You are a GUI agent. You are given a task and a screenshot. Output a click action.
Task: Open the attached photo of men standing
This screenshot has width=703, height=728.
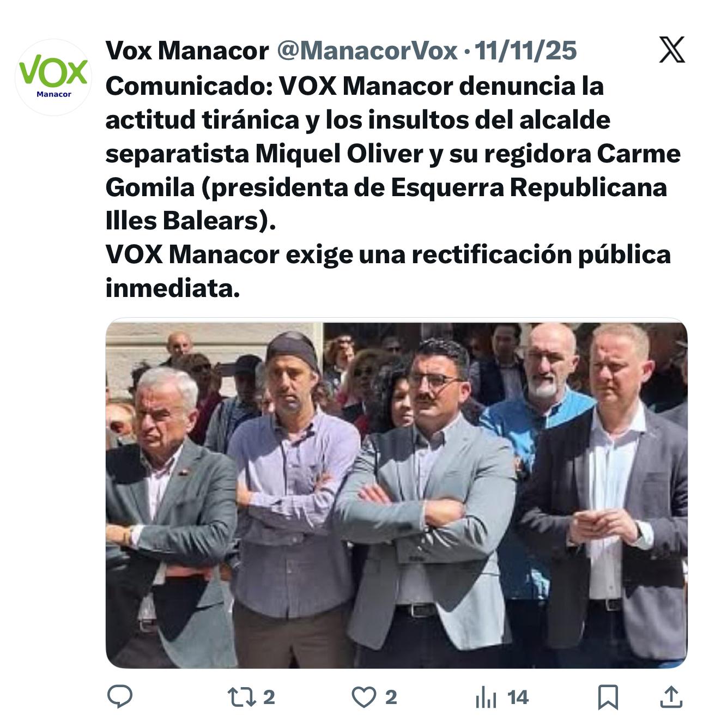click(396, 495)
